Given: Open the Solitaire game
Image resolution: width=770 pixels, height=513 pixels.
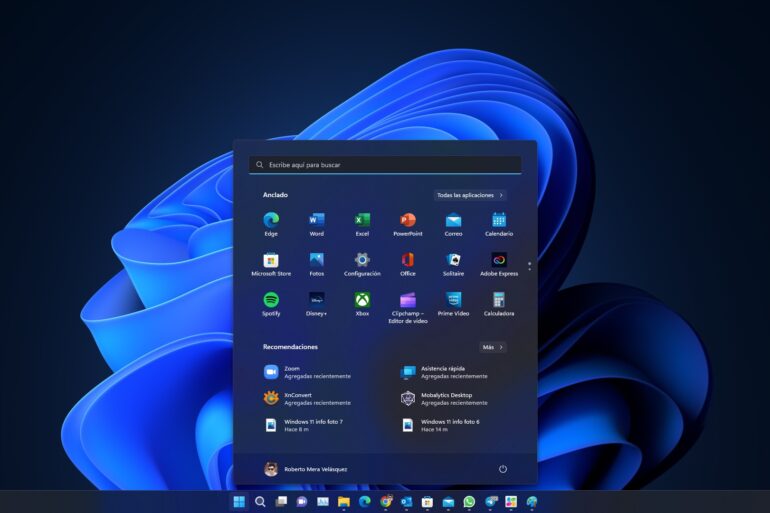Looking at the screenshot, I should [x=453, y=264].
